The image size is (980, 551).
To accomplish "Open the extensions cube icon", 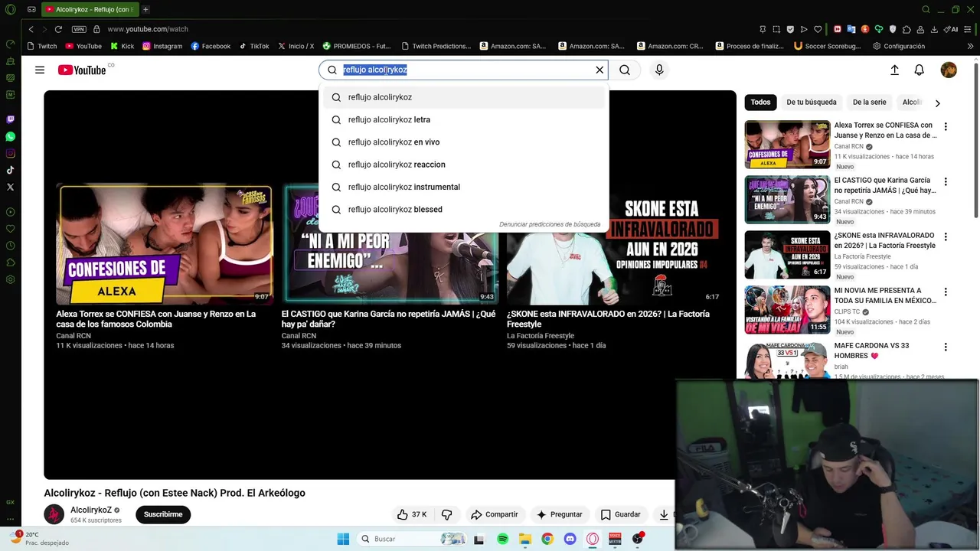I will [x=906, y=29].
